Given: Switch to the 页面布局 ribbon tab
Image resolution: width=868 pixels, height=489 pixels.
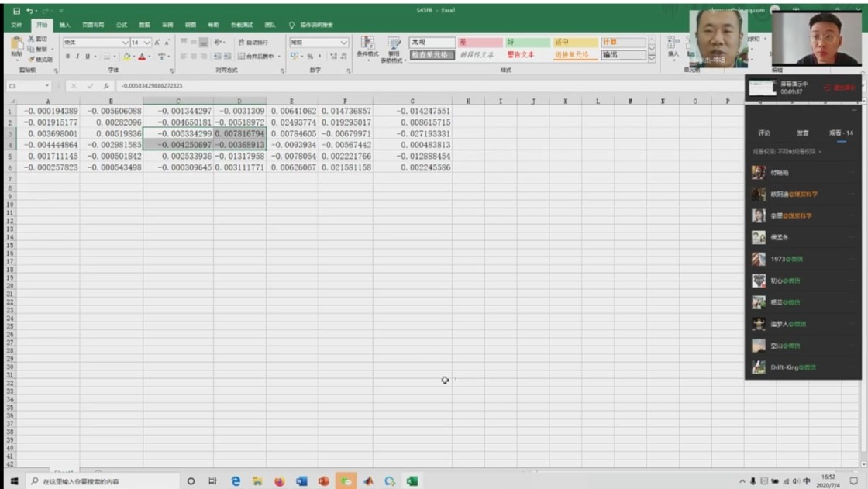Looking at the screenshot, I should tap(93, 25).
